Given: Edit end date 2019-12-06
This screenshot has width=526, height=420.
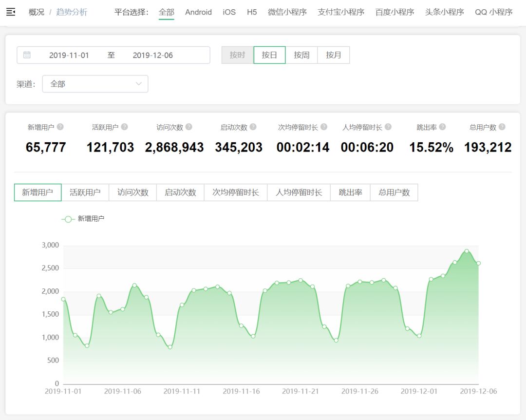Looking at the screenshot, I should 152,55.
